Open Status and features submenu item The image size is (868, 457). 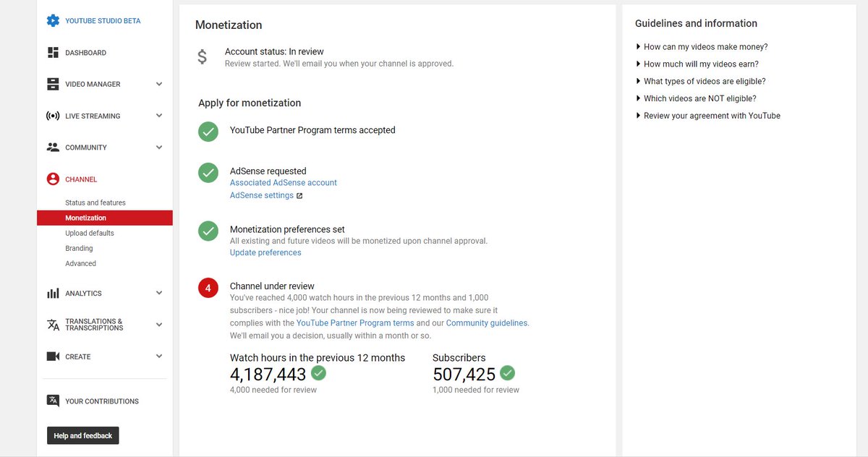pyautogui.click(x=95, y=202)
